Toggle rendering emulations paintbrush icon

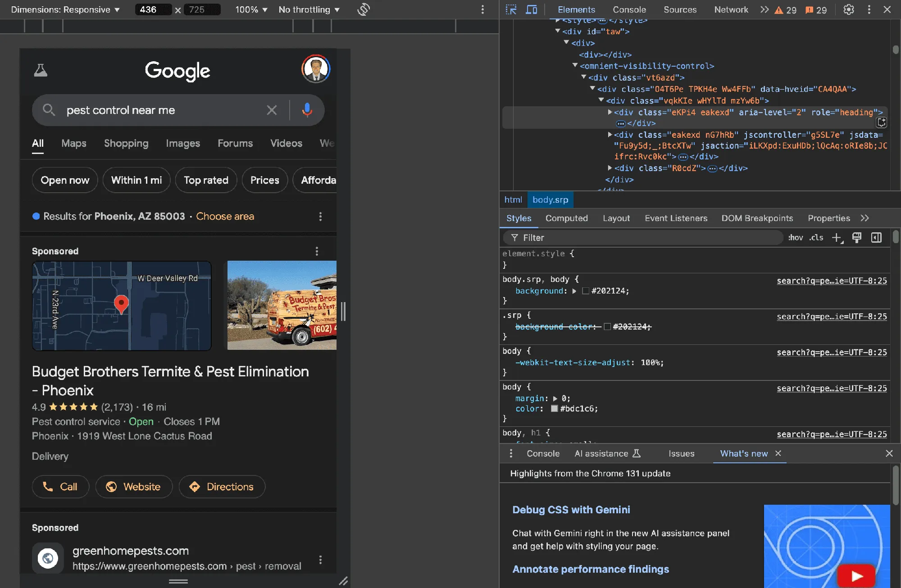point(857,238)
